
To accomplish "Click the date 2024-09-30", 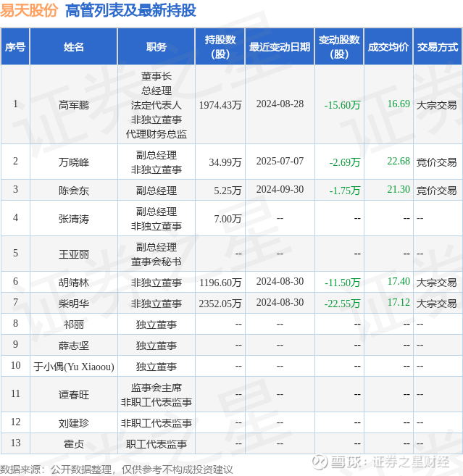I will pyautogui.click(x=280, y=189).
